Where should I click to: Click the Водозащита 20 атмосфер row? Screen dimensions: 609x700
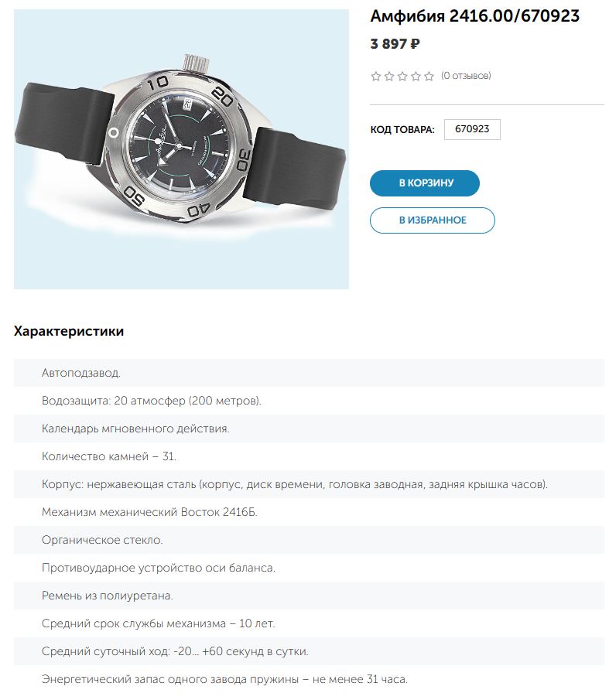click(x=152, y=401)
